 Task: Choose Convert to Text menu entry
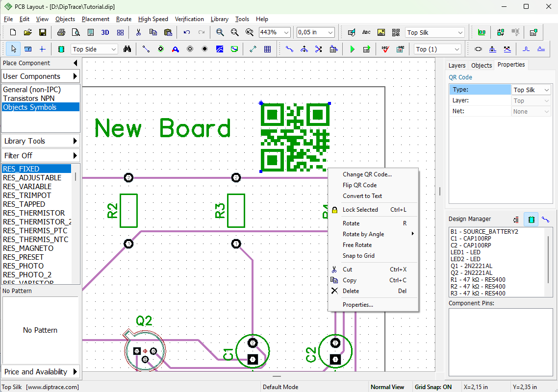373,196
